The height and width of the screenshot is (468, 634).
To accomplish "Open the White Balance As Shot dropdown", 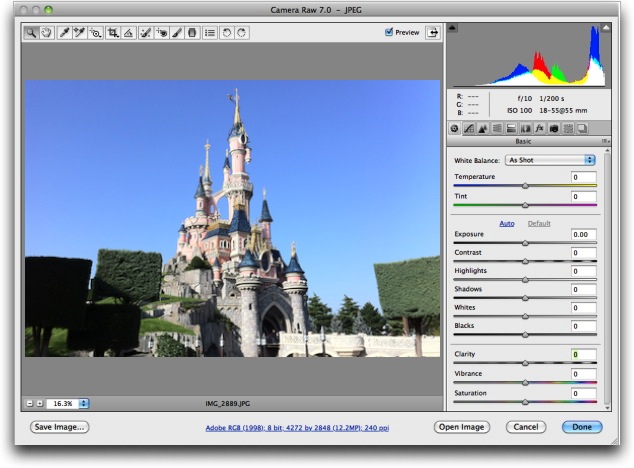I will tap(550, 160).
